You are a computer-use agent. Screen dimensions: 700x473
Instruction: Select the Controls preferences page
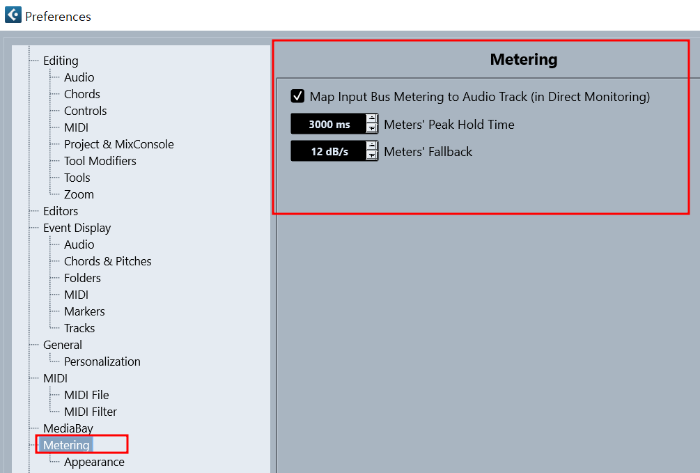(85, 111)
